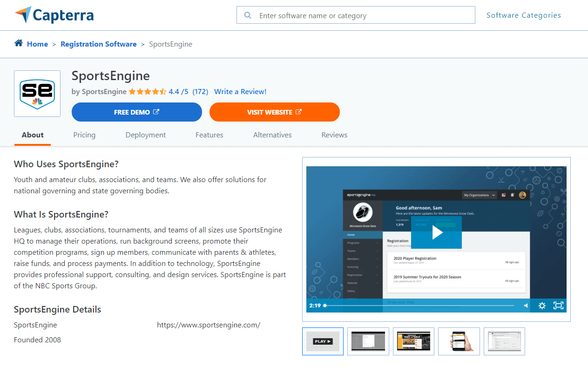
Task: Mute the video with speaker icon
Action: pos(526,306)
